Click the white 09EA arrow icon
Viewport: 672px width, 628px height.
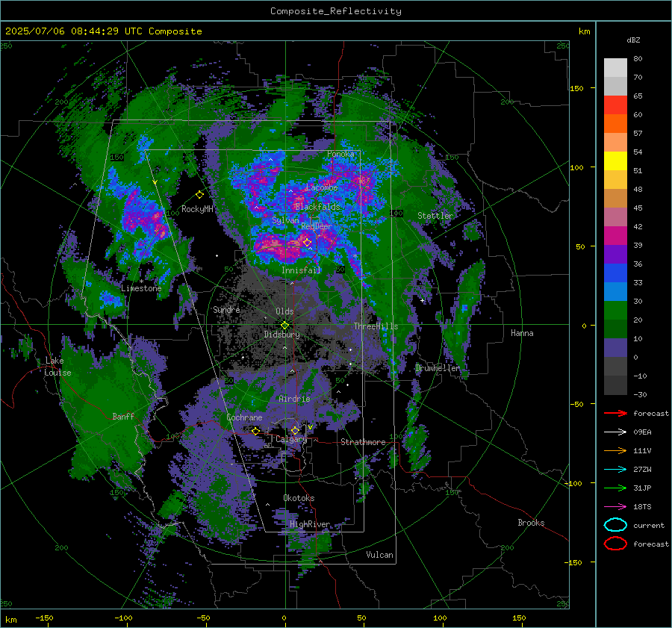coord(615,432)
